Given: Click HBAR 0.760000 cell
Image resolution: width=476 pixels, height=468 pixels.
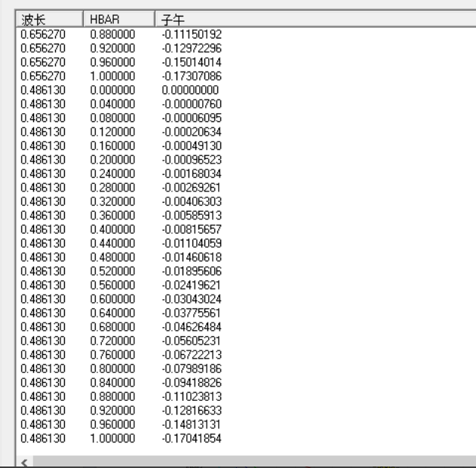Looking at the screenshot, I should point(112,355).
